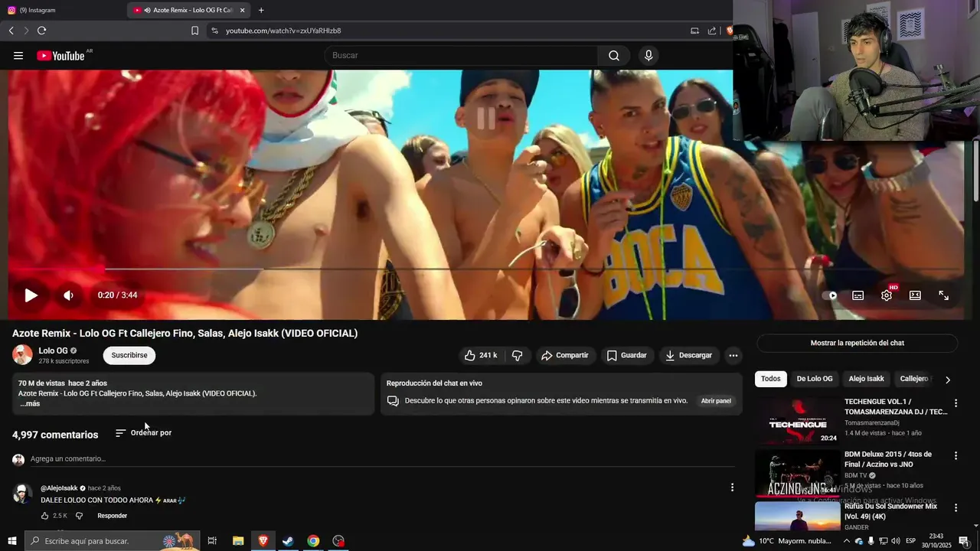Mute the video using the speaker icon
This screenshot has width=980, height=551.
pos(68,295)
